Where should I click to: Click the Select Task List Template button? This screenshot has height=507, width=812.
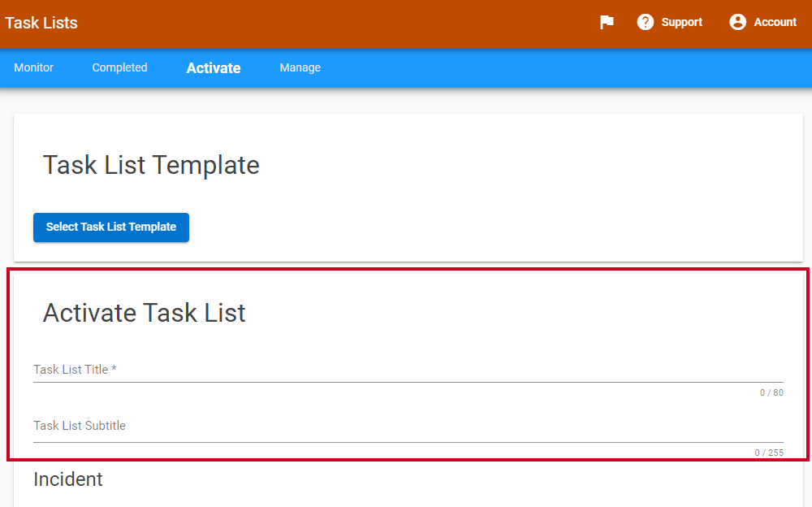pyautogui.click(x=111, y=227)
